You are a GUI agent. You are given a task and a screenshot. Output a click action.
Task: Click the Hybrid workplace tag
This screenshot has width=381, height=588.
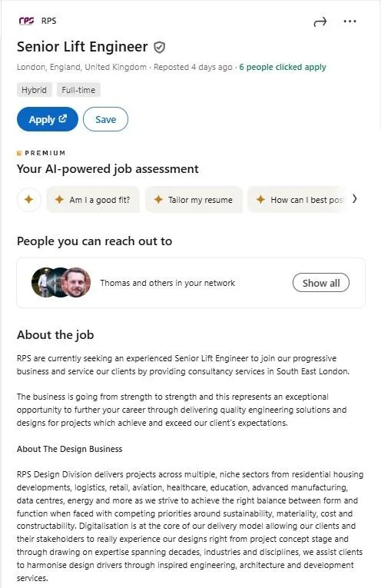(x=34, y=90)
